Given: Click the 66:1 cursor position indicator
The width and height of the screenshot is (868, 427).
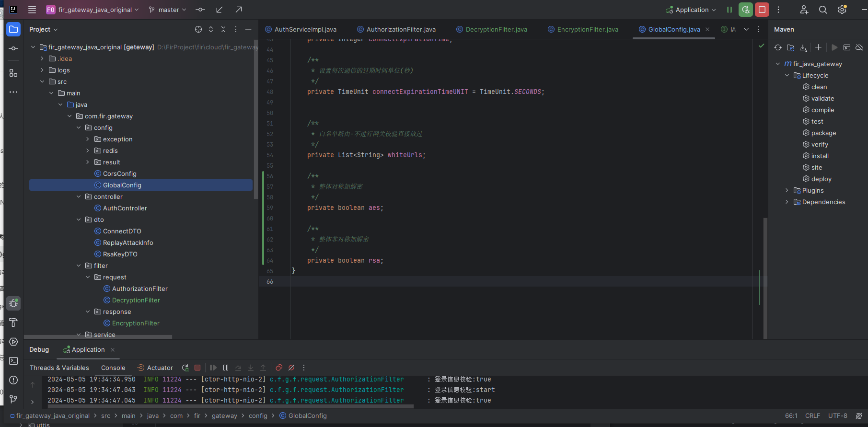Looking at the screenshot, I should [791, 416].
